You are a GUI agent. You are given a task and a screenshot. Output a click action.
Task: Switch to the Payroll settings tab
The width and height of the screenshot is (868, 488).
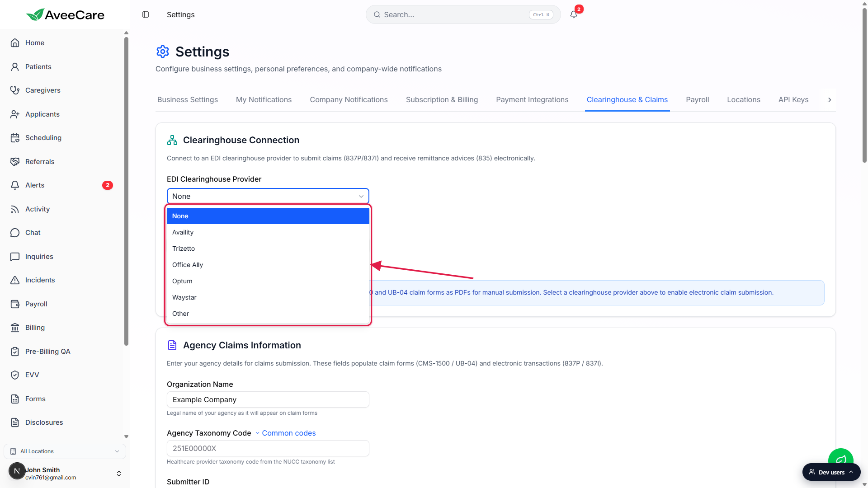click(x=697, y=100)
